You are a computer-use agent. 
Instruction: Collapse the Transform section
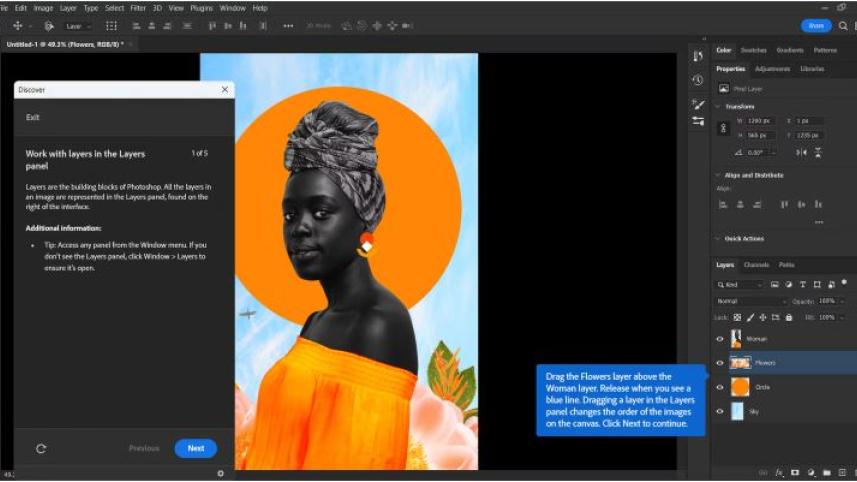tap(719, 106)
